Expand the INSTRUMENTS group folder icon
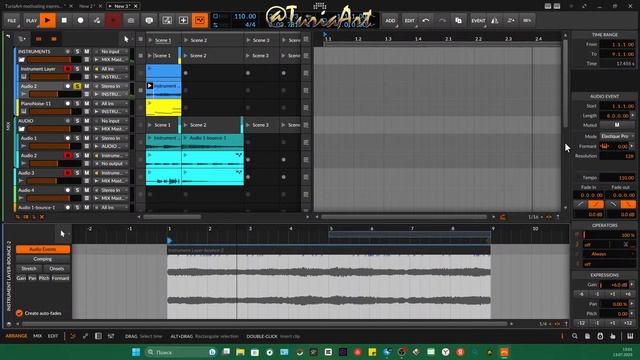This screenshot has width=640, height=360. [22, 60]
